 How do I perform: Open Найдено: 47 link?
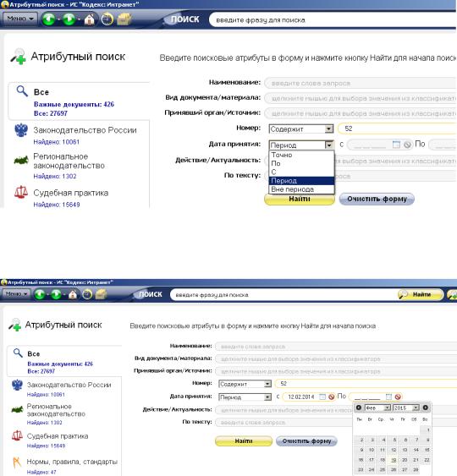(41, 472)
